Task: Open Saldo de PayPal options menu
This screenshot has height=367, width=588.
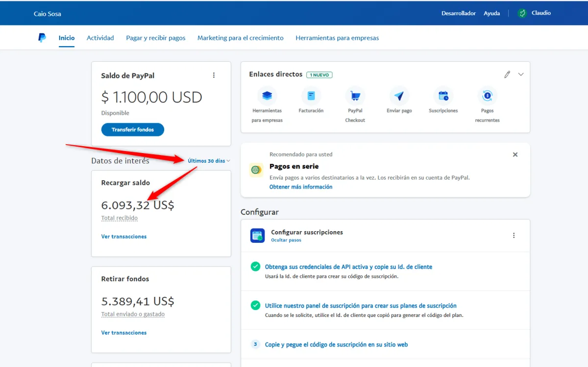Action: coord(214,75)
